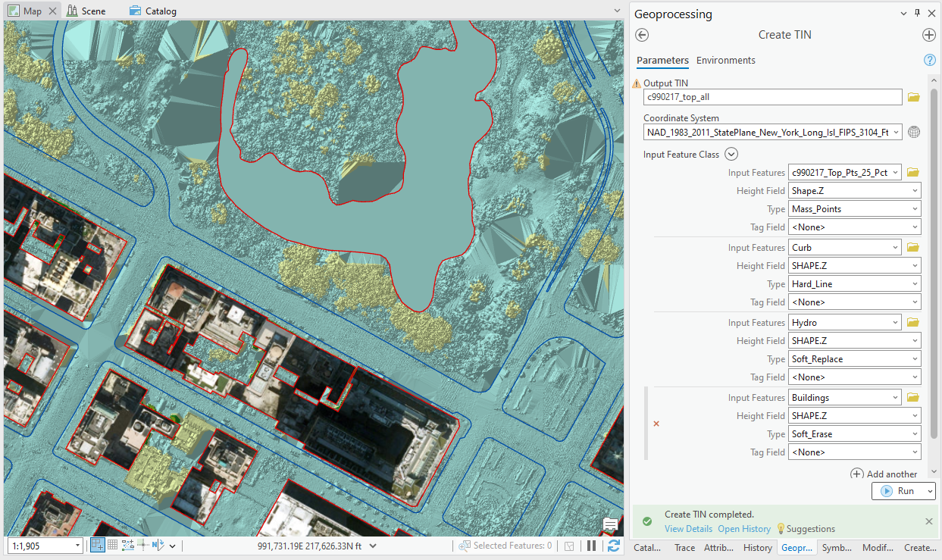Screen dimensions: 942x560
Task: Pause map drawing
Action: (592, 546)
